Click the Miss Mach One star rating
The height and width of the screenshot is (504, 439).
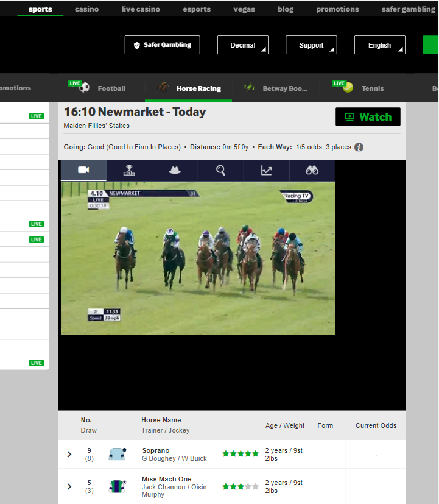(241, 486)
